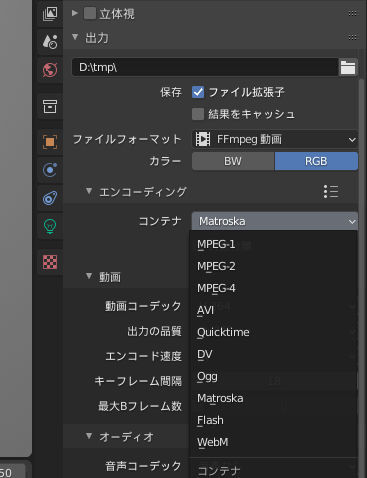
Task: Click the drag handle dots on the 立体視 panel
Action: (352, 14)
